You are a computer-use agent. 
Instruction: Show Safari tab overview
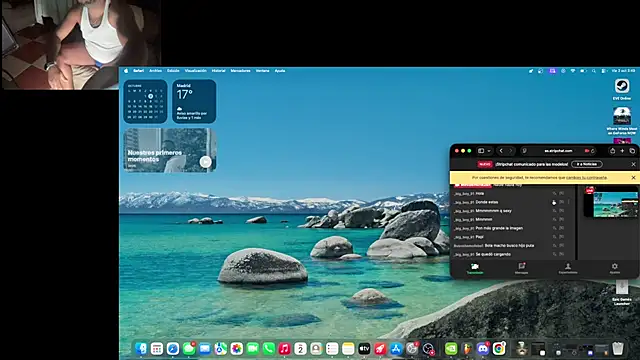pyautogui.click(x=632, y=151)
